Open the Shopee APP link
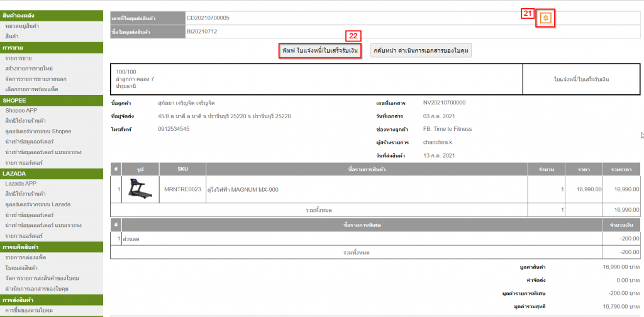644x317 pixels. coord(22,111)
